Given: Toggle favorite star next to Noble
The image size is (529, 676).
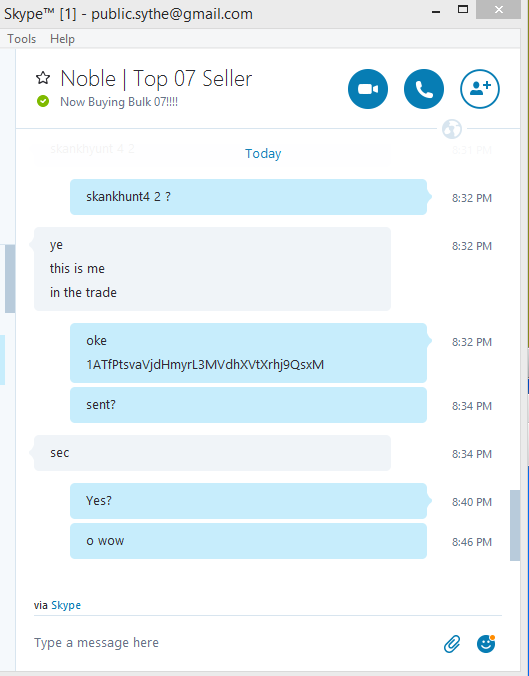Looking at the screenshot, I should (x=43, y=78).
